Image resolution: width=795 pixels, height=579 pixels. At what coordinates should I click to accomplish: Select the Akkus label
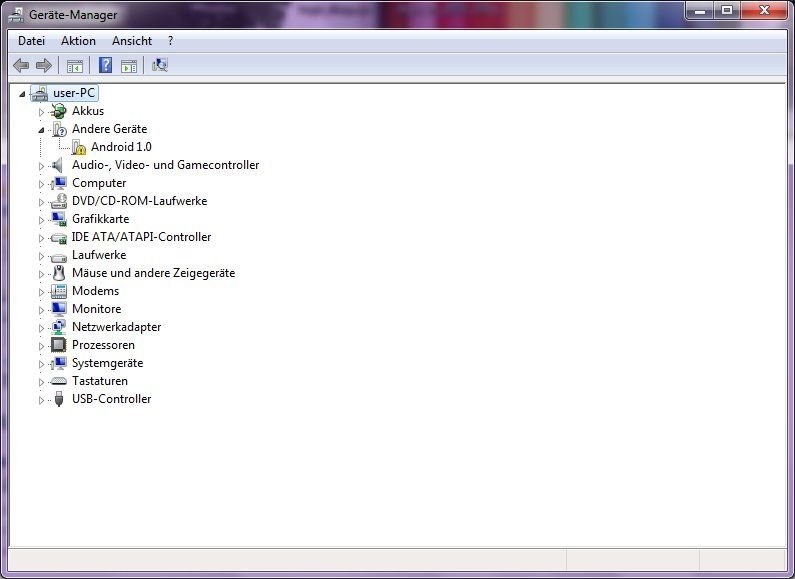tap(88, 111)
